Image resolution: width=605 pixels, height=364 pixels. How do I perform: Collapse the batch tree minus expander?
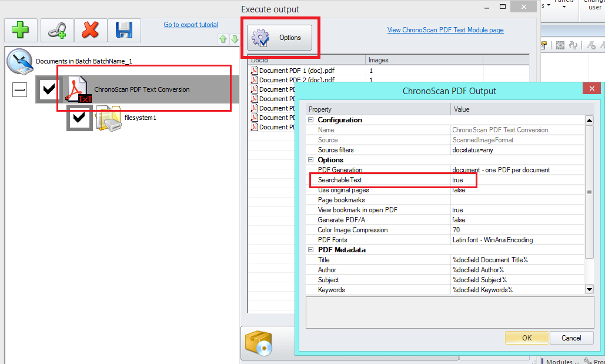point(19,90)
